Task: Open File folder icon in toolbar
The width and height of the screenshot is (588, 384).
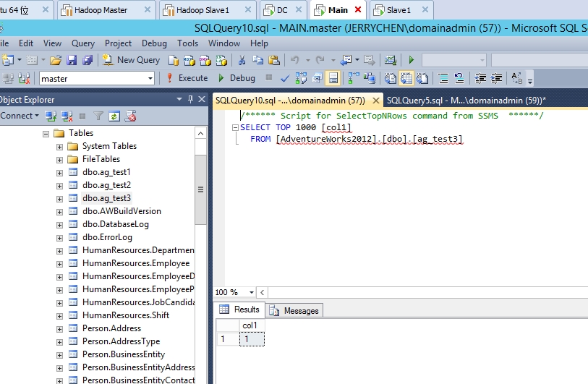Action: [56, 60]
